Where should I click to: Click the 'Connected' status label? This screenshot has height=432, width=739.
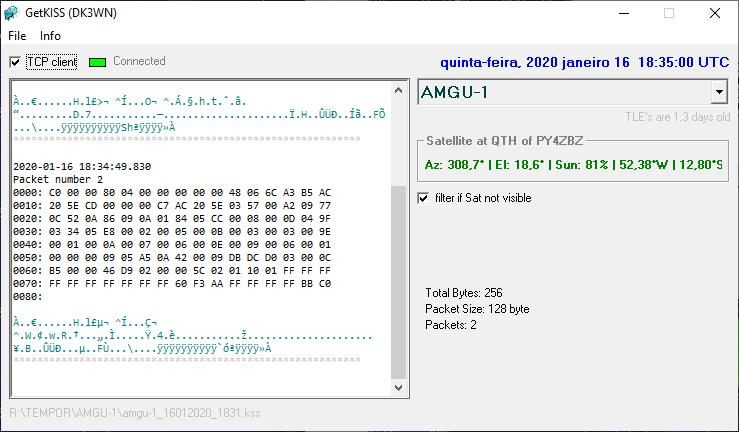tap(139, 61)
